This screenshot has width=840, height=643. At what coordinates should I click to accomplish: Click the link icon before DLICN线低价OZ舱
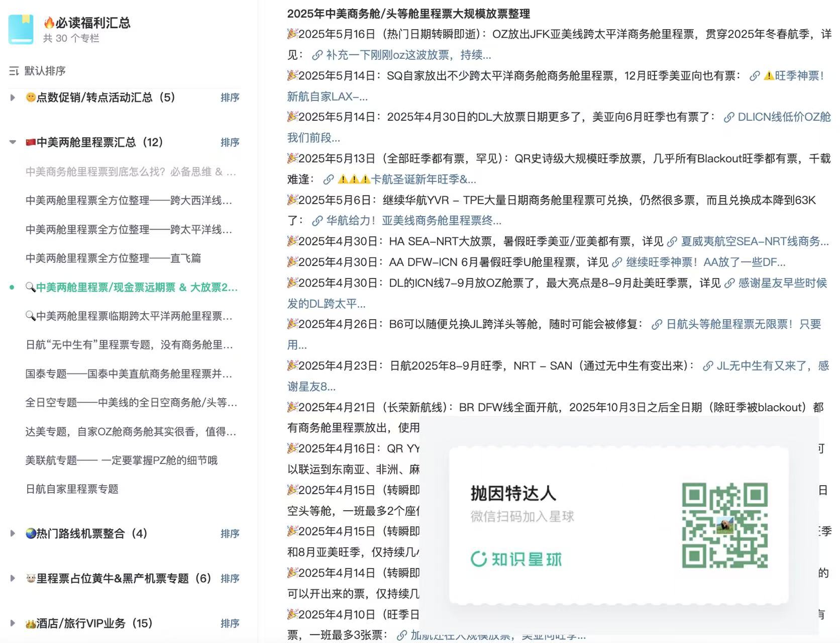pyautogui.click(x=729, y=117)
